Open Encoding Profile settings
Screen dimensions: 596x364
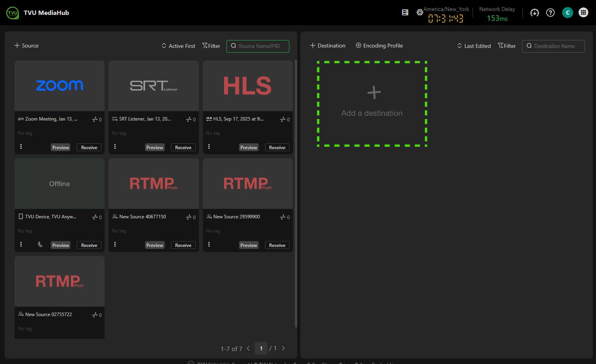(379, 46)
